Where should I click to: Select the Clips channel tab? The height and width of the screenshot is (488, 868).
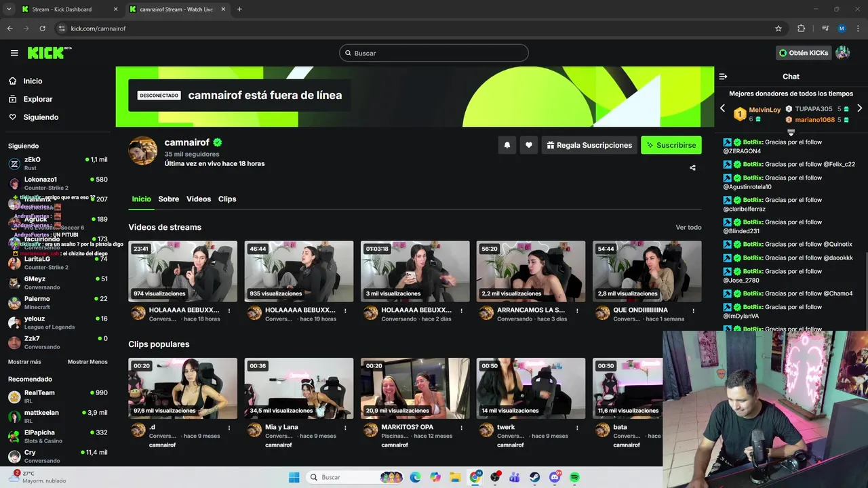227,199
